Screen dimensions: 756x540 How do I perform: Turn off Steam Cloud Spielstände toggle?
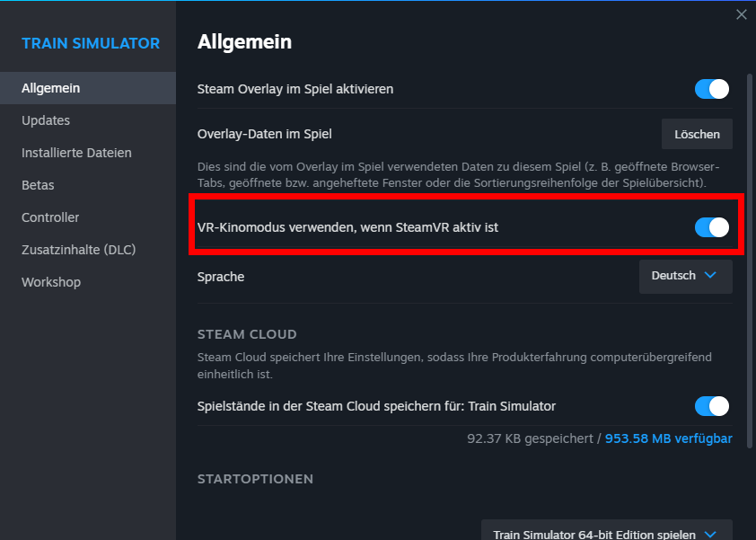tap(711, 406)
